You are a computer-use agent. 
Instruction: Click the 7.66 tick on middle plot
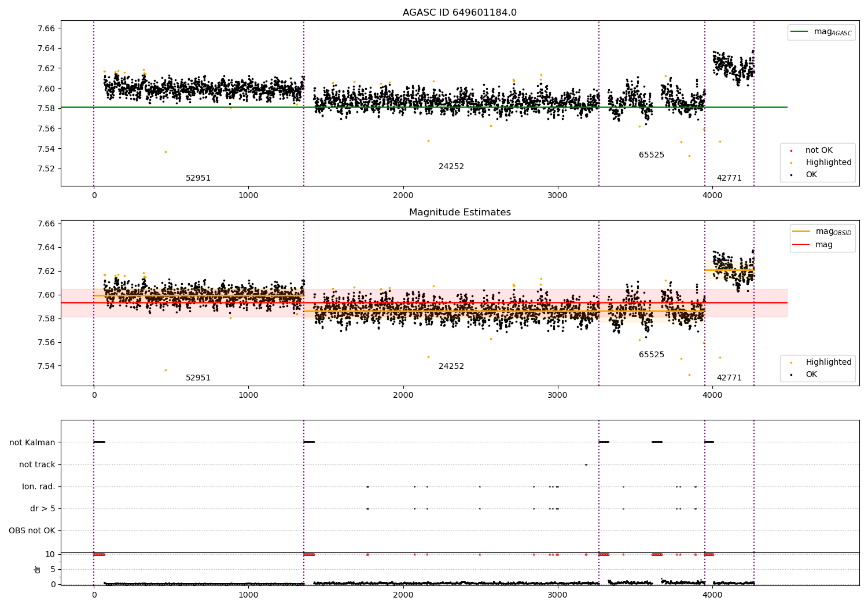[46, 224]
